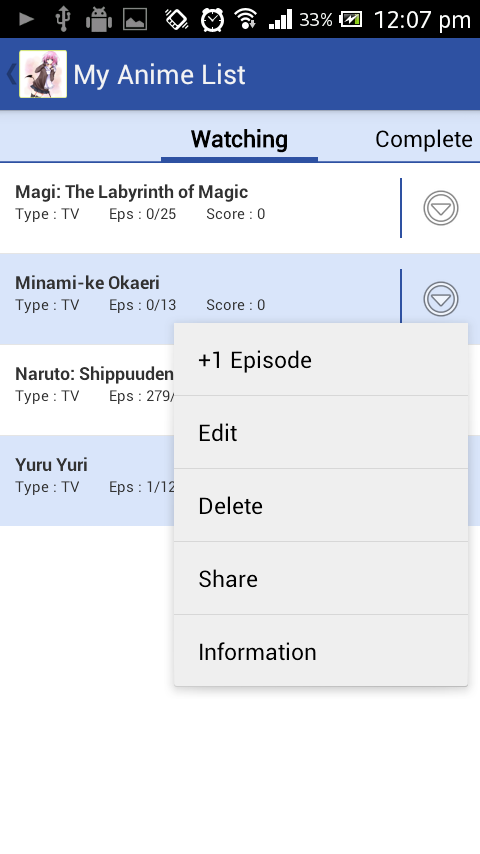This screenshot has height=854, width=480.
Task: Tap the alarm clock status icon
Action: click(x=212, y=20)
